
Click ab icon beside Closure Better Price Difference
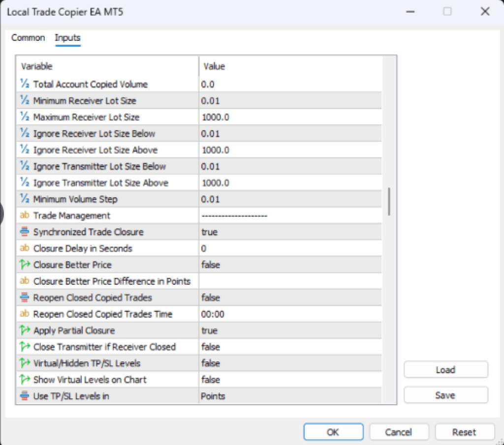click(25, 281)
